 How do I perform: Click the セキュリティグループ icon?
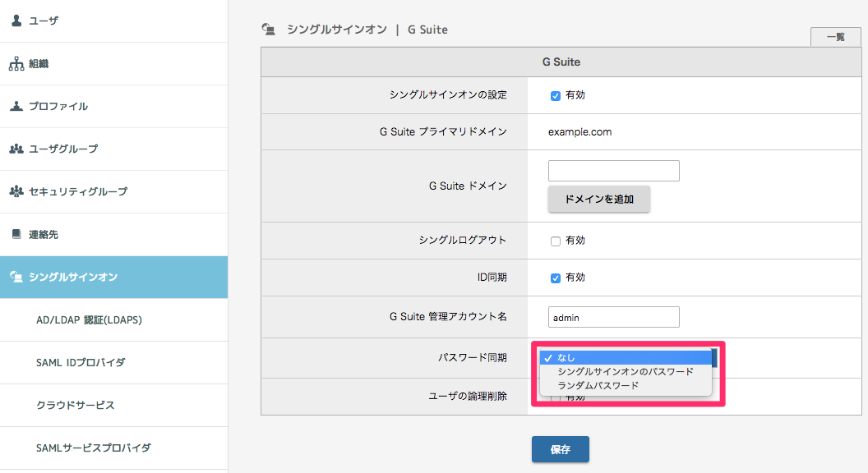(x=16, y=191)
